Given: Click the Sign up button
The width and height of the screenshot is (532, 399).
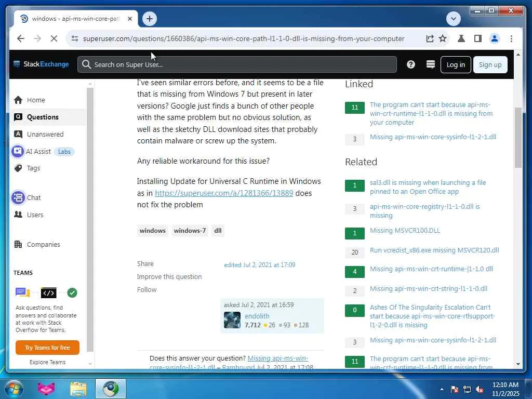Looking at the screenshot, I should click(490, 64).
